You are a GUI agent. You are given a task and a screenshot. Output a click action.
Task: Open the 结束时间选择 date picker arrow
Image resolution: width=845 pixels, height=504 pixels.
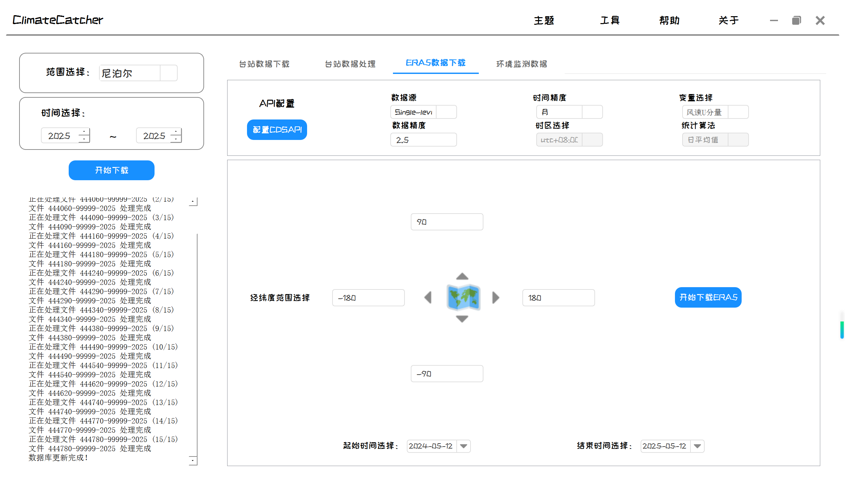[697, 446]
